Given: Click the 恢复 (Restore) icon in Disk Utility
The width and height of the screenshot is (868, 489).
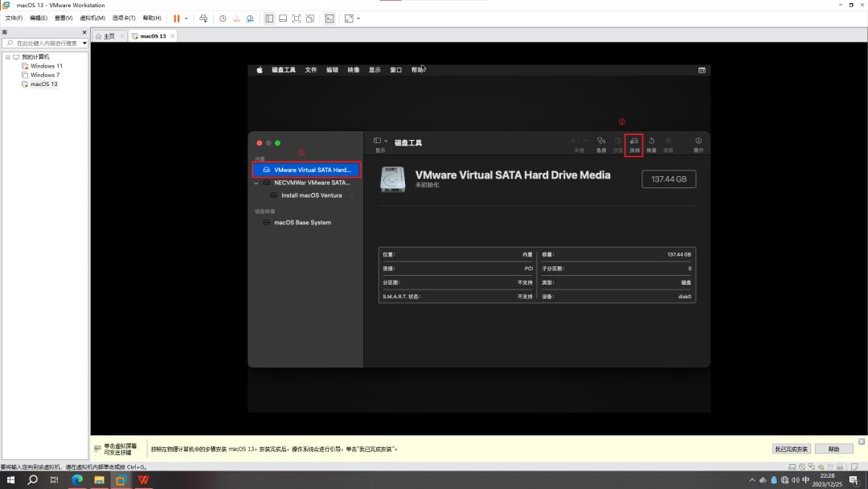Looking at the screenshot, I should coord(652,140).
